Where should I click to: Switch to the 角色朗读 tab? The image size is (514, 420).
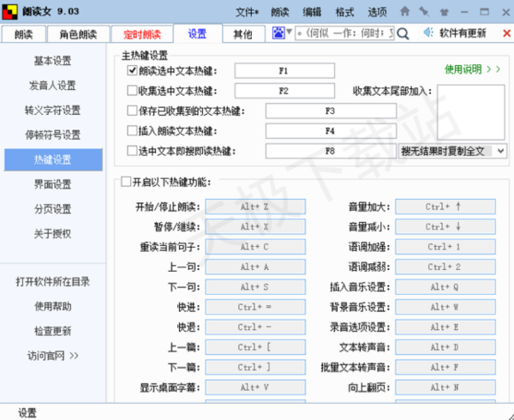(78, 34)
